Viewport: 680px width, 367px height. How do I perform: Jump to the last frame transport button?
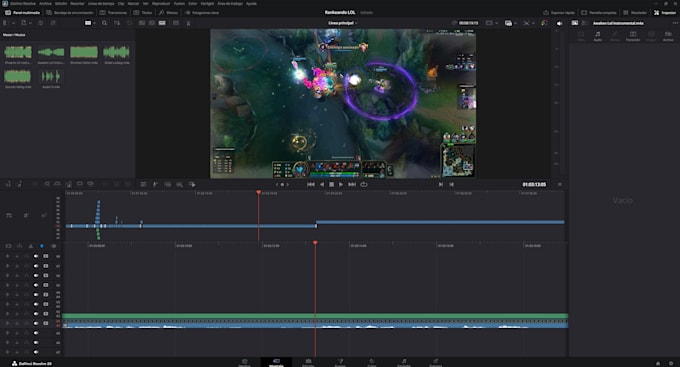click(x=352, y=184)
